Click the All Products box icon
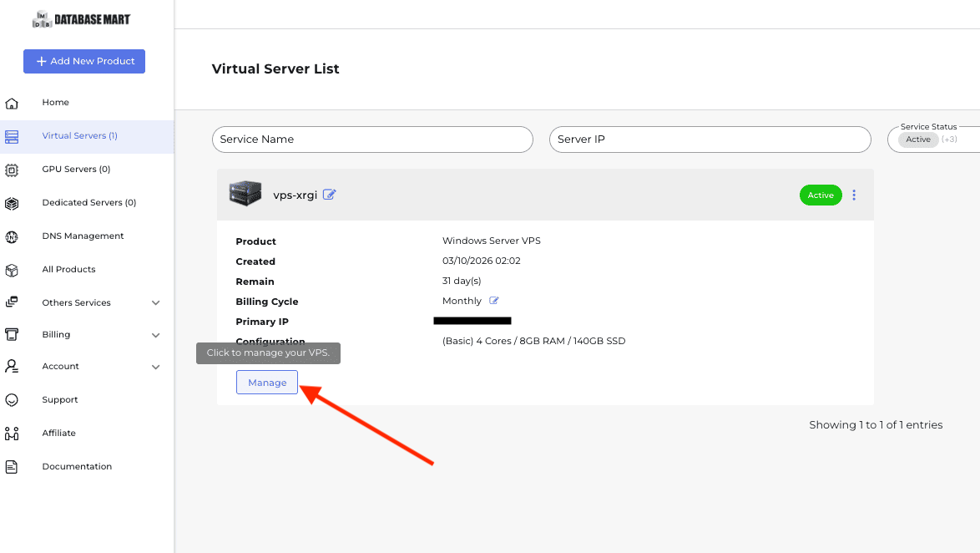Viewport: 980px width, 553px height. coord(12,271)
